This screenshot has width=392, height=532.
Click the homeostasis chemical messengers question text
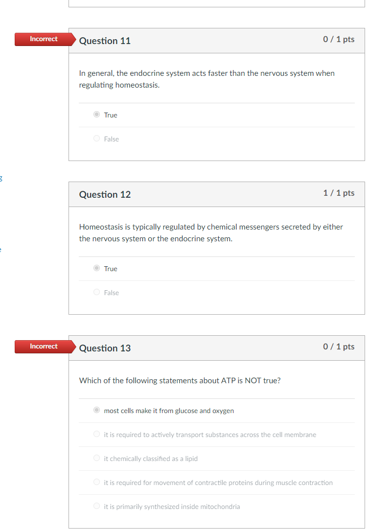click(211, 233)
